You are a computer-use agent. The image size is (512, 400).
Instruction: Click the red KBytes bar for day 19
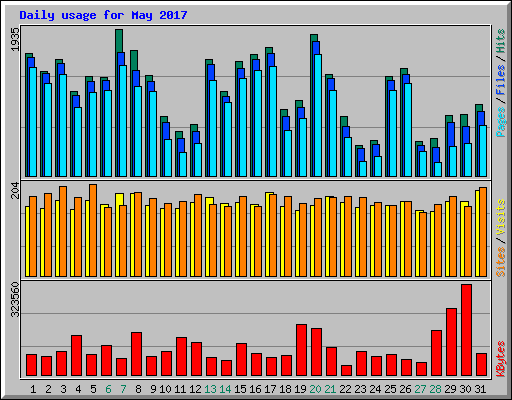(301, 350)
